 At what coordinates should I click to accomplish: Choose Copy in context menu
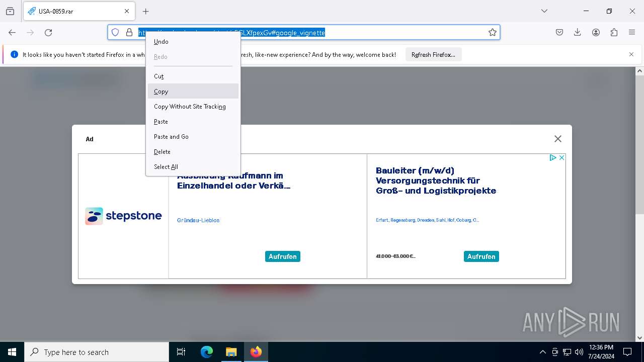(193, 92)
